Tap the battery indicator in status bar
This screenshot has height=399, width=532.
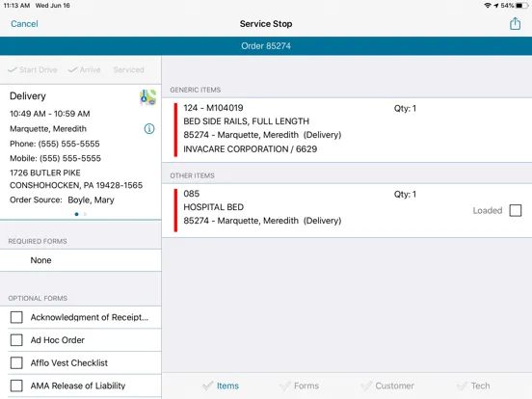pyautogui.click(x=521, y=6)
